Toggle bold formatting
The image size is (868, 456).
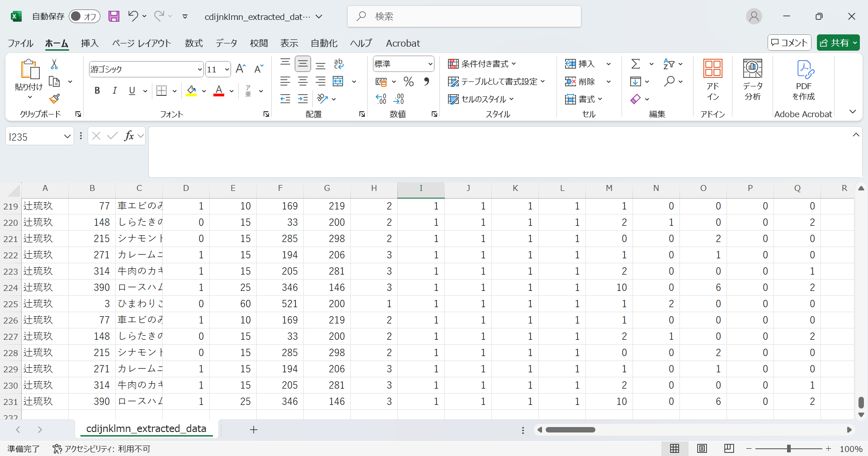tap(97, 91)
